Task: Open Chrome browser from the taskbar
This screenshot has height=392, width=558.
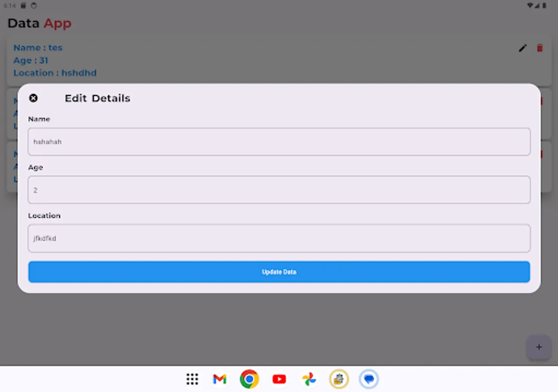Action: click(249, 379)
